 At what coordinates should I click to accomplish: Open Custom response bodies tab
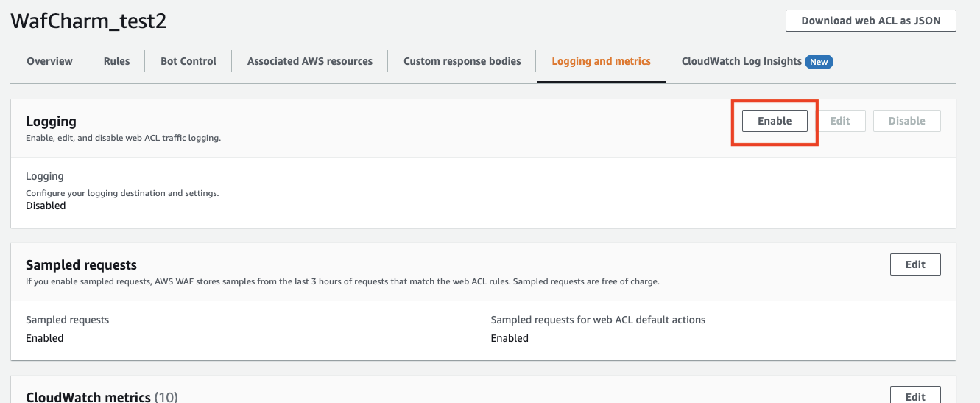pos(462,61)
